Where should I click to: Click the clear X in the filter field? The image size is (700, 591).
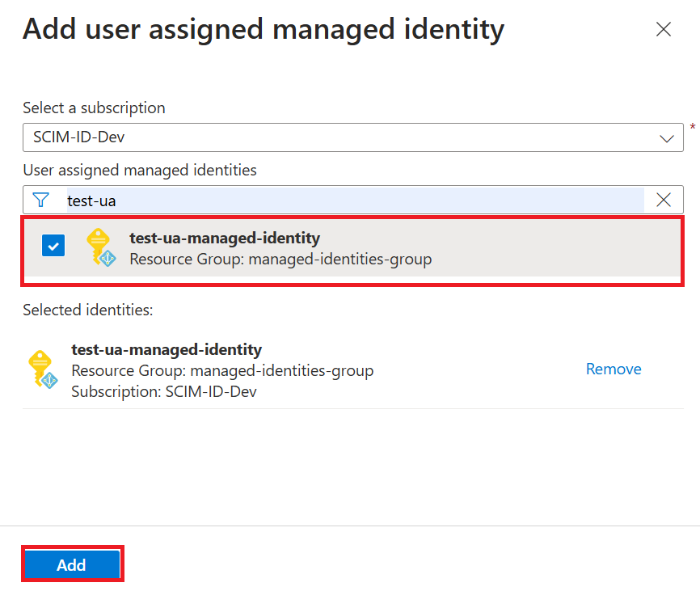pyautogui.click(x=663, y=200)
